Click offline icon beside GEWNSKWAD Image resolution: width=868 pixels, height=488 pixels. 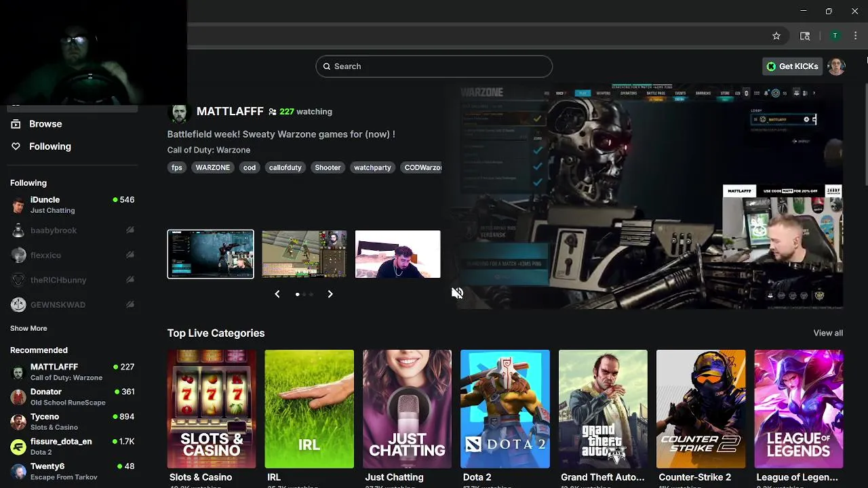pyautogui.click(x=130, y=305)
